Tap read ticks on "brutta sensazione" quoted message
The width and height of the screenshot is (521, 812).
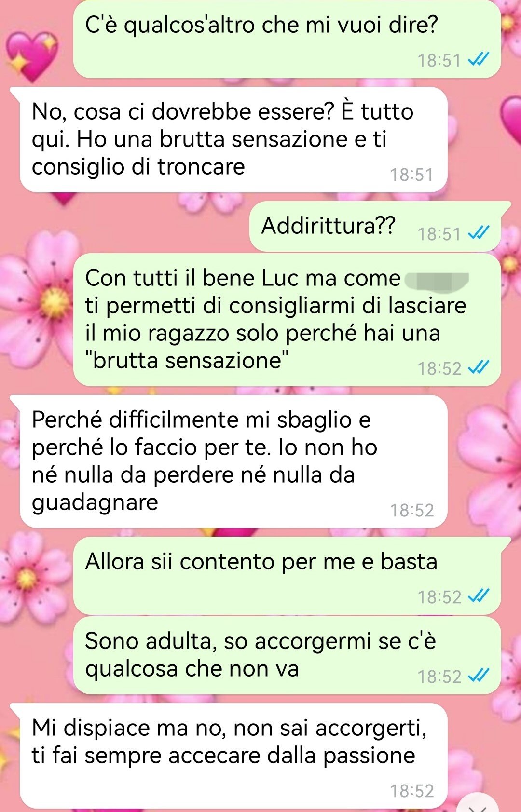pyautogui.click(x=479, y=367)
